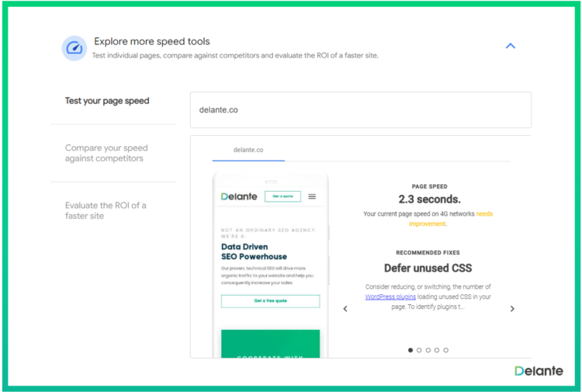The image size is (582, 392).
Task: Open Evaluate the ROI of a faster site
Action: pos(106,210)
